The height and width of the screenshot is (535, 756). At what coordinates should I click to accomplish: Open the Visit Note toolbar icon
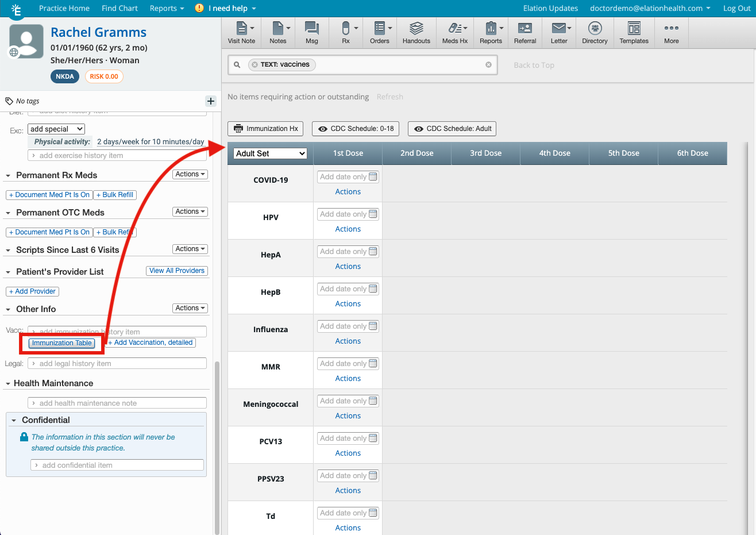pyautogui.click(x=241, y=33)
